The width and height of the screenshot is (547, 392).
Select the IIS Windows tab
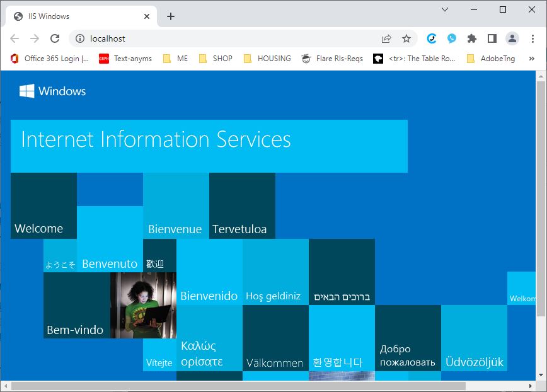point(76,16)
